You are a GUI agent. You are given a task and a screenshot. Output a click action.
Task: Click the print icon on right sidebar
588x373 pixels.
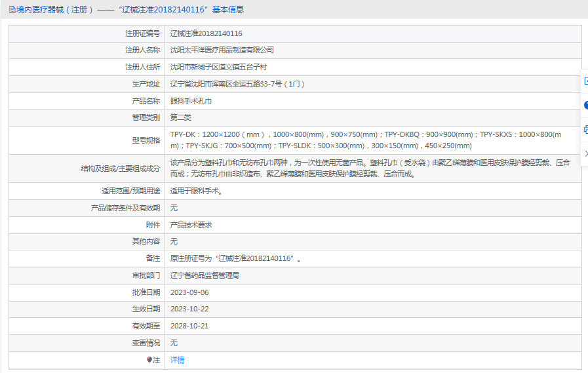click(585, 129)
